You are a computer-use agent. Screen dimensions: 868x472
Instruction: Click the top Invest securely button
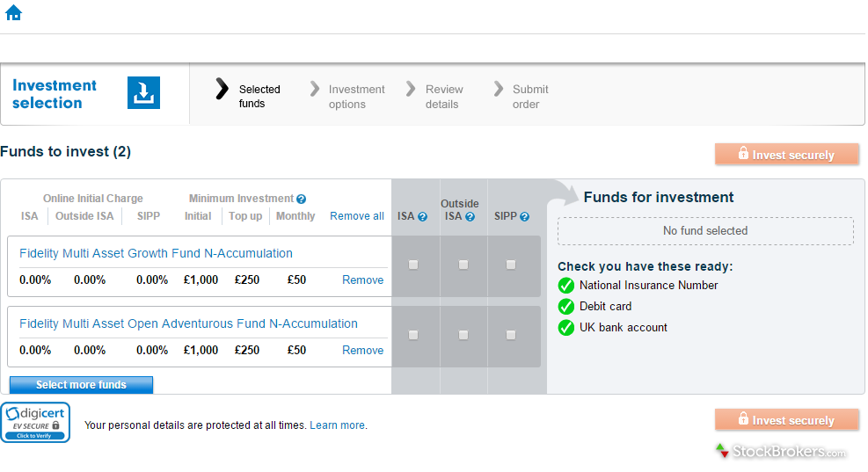coord(786,155)
